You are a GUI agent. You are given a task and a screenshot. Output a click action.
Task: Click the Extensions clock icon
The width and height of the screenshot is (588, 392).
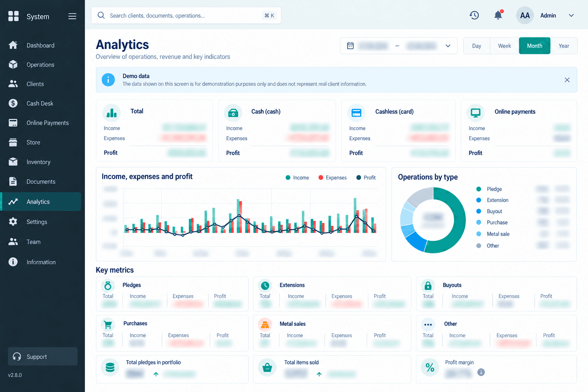pyautogui.click(x=265, y=286)
